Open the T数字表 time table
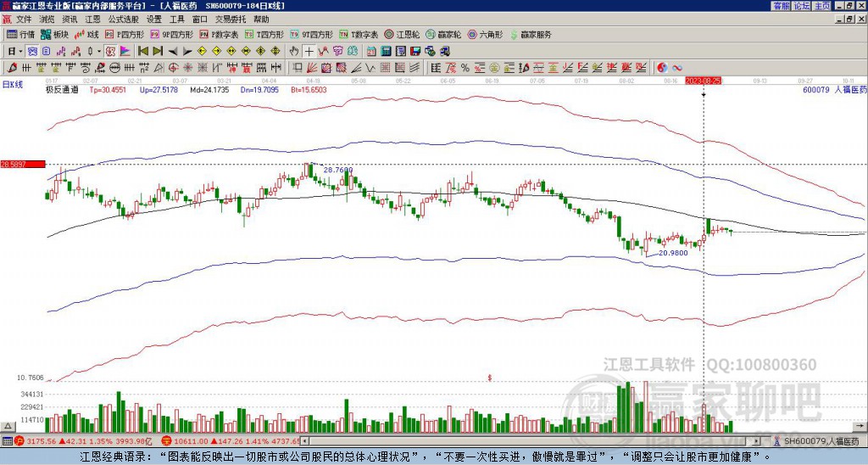The height and width of the screenshot is (465, 868). tap(359, 34)
